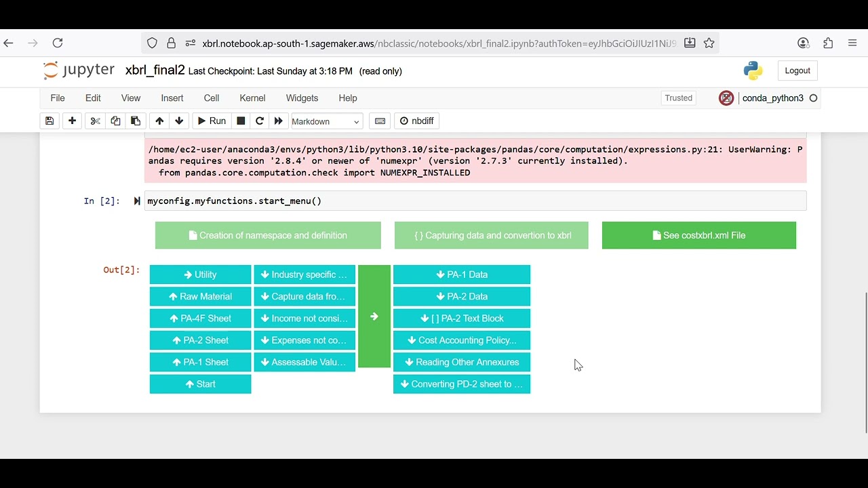The image size is (868, 488).
Task: Click the PA-1 Data button
Action: 462,274
